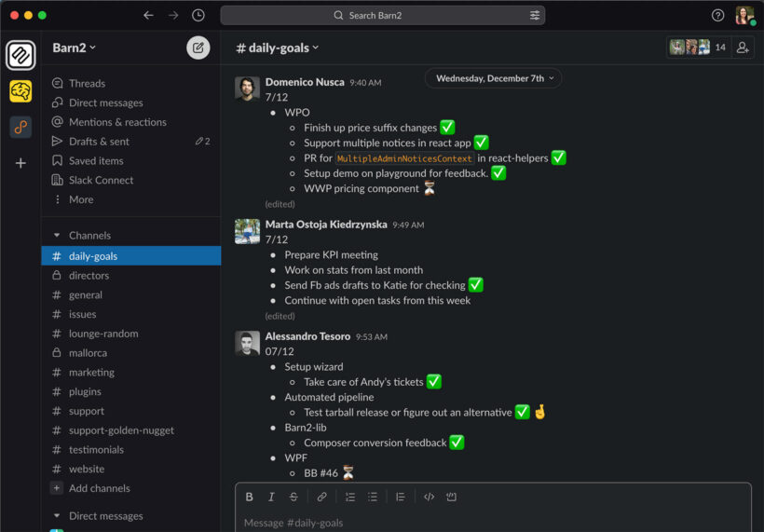Toggle strikethrough formatting

[x=293, y=497]
